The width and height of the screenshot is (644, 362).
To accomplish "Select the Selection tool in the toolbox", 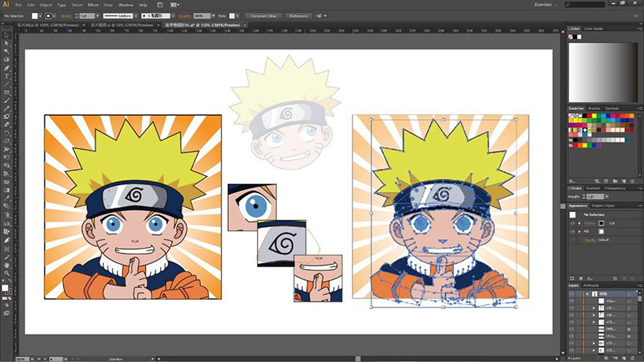I will (x=6, y=33).
